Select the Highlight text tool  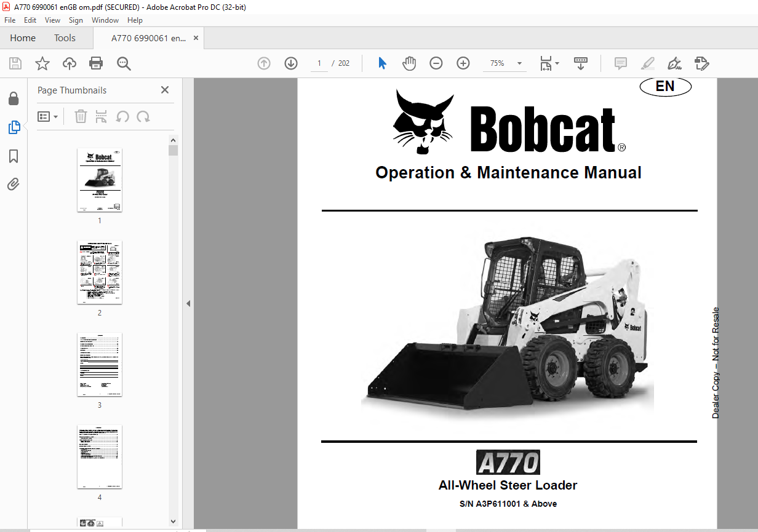coord(648,63)
